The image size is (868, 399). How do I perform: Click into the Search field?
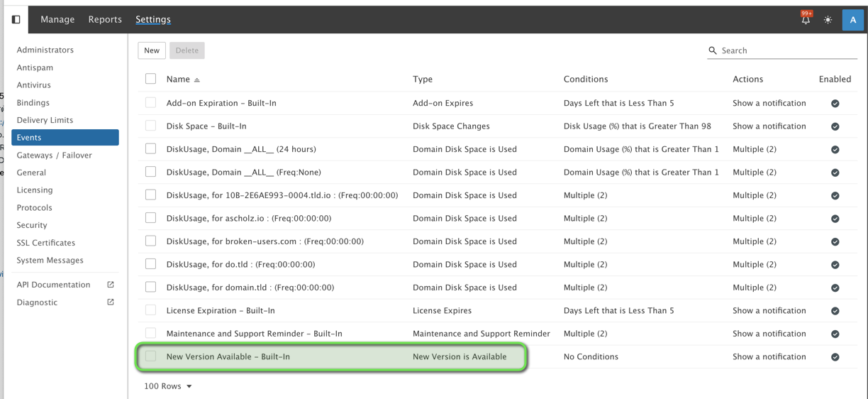click(x=787, y=50)
